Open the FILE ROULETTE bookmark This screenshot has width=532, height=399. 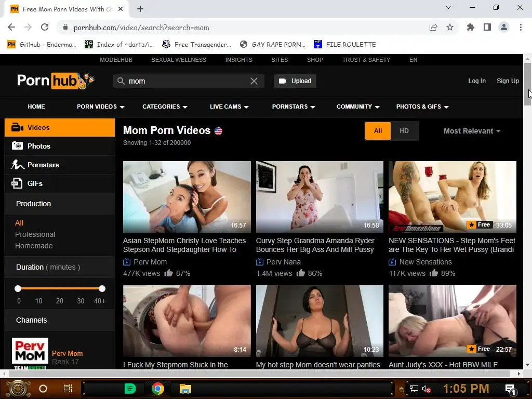[x=345, y=45]
